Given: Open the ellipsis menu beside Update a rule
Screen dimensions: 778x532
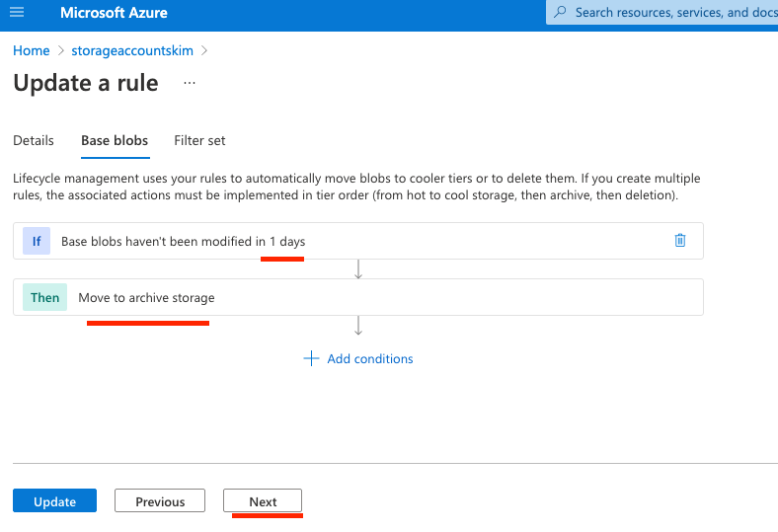Looking at the screenshot, I should point(190,84).
